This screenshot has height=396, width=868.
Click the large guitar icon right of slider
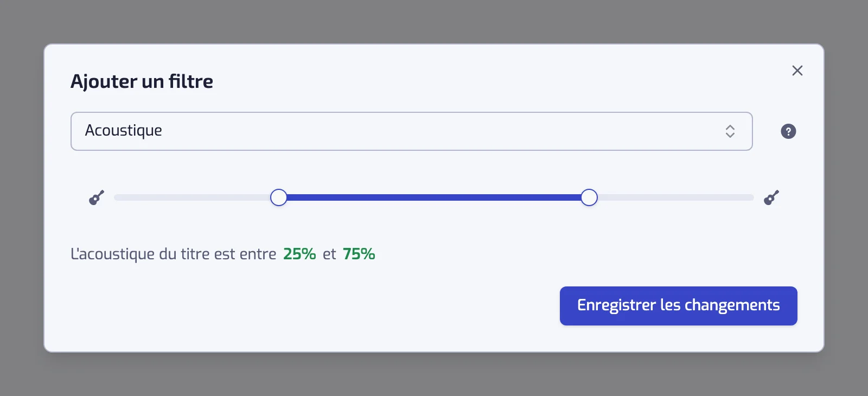pyautogui.click(x=771, y=197)
